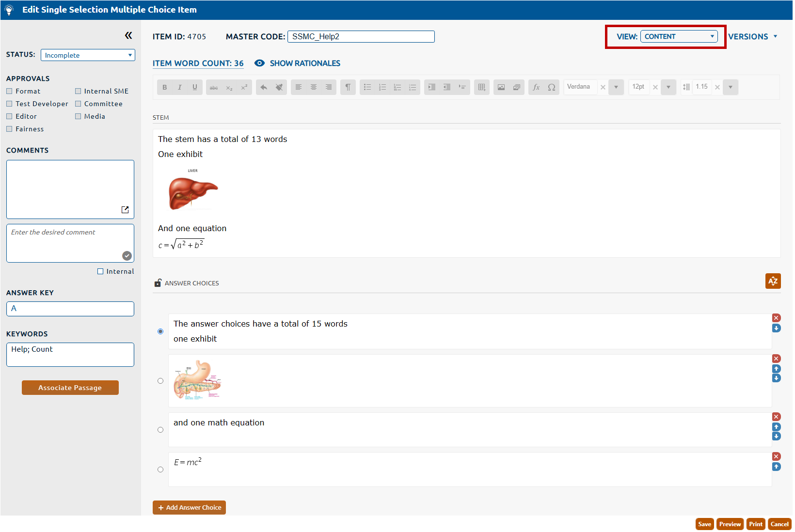Collapse the left sidebar with the double-chevron icon
The width and height of the screenshot is (795, 532).
[x=128, y=35]
